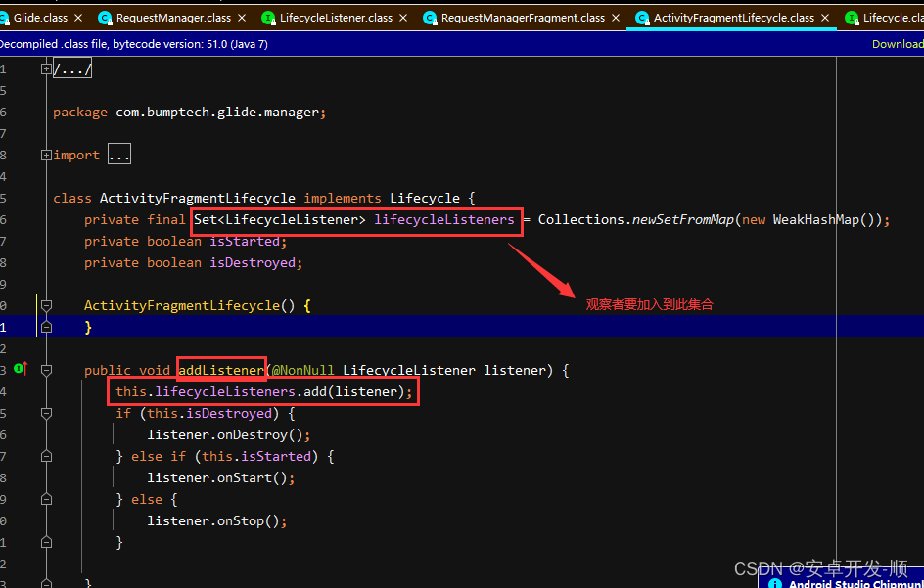
Task: Click the Glide.class file type icon
Action: tap(4, 18)
